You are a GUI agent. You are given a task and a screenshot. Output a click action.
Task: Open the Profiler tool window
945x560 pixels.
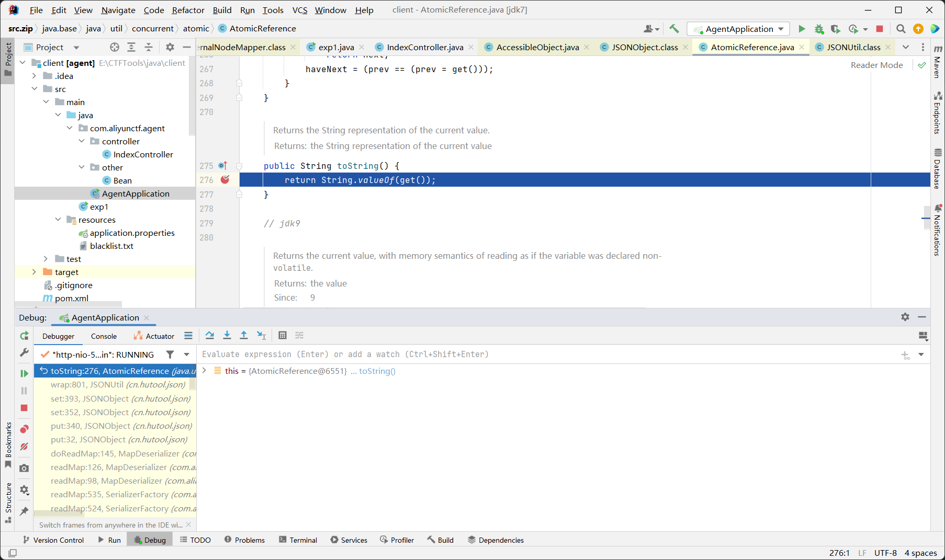(397, 540)
